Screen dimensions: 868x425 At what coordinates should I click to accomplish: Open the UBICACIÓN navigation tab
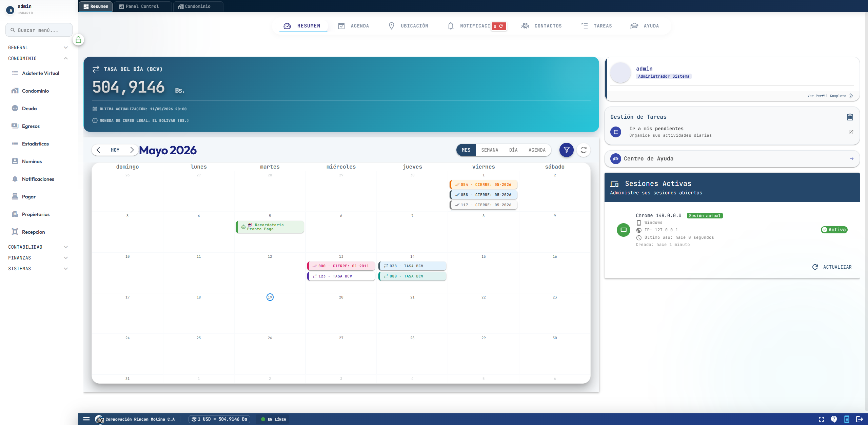pyautogui.click(x=408, y=26)
